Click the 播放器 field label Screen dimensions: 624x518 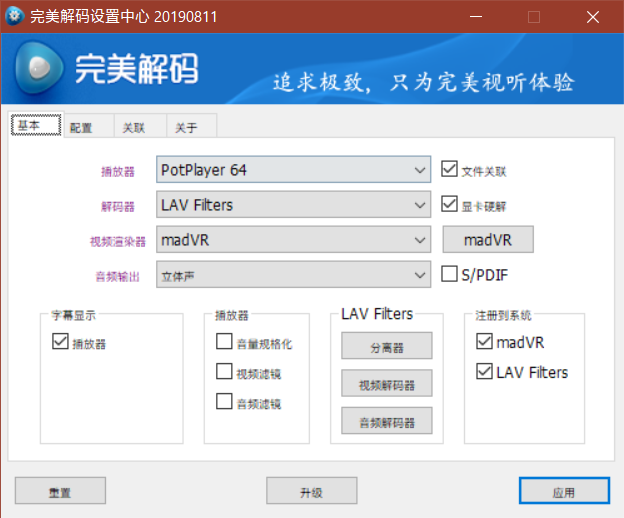coord(118,171)
